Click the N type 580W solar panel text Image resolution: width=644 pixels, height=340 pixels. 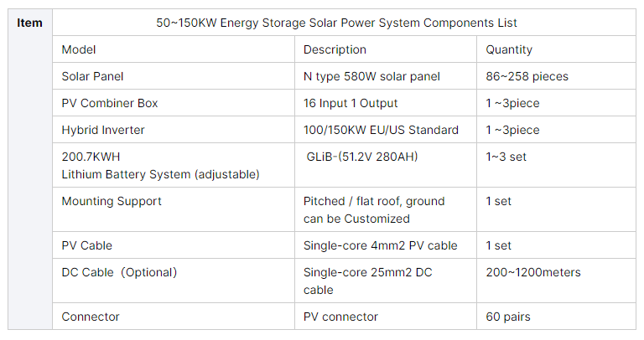click(371, 77)
